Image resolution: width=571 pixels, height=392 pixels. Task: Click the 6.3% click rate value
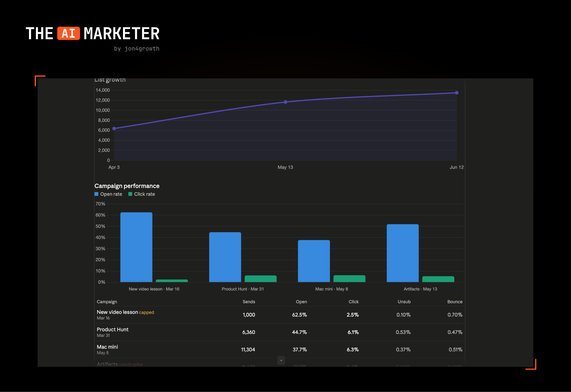[353, 350]
